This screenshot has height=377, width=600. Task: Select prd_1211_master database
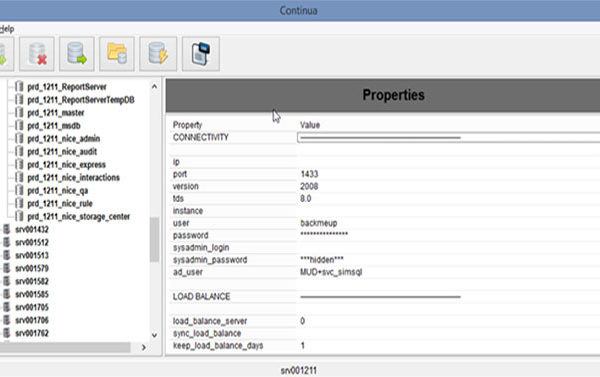click(55, 113)
